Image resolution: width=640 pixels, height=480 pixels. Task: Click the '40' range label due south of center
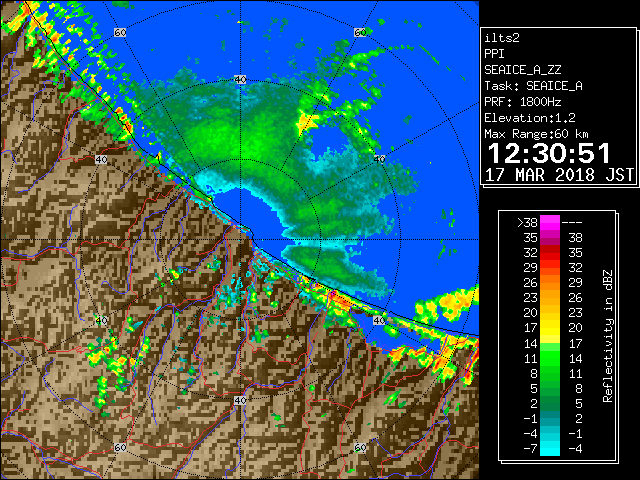pos(240,400)
